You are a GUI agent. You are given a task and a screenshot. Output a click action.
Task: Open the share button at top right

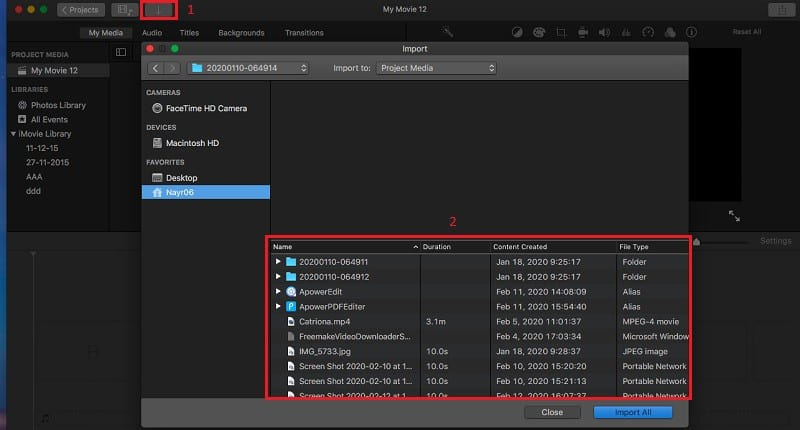click(781, 10)
